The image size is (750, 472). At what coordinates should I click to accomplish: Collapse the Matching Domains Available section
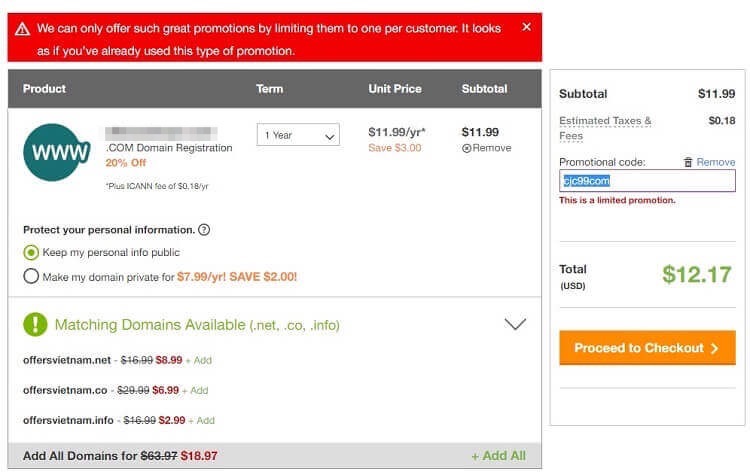[515, 324]
